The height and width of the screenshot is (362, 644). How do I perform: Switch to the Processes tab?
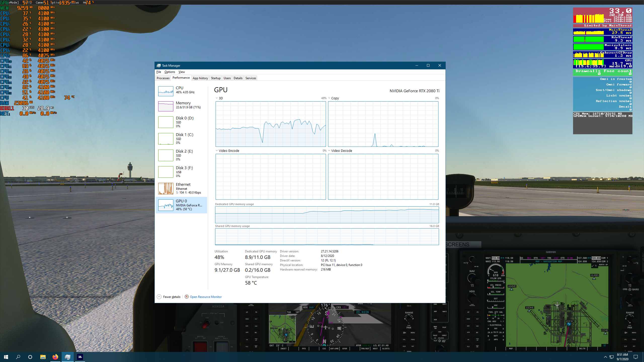[x=163, y=78]
